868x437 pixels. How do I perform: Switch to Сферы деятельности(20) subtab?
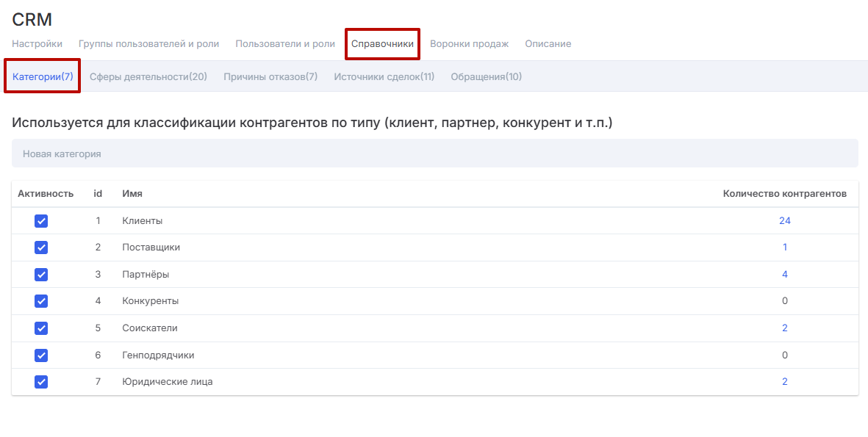click(x=148, y=76)
